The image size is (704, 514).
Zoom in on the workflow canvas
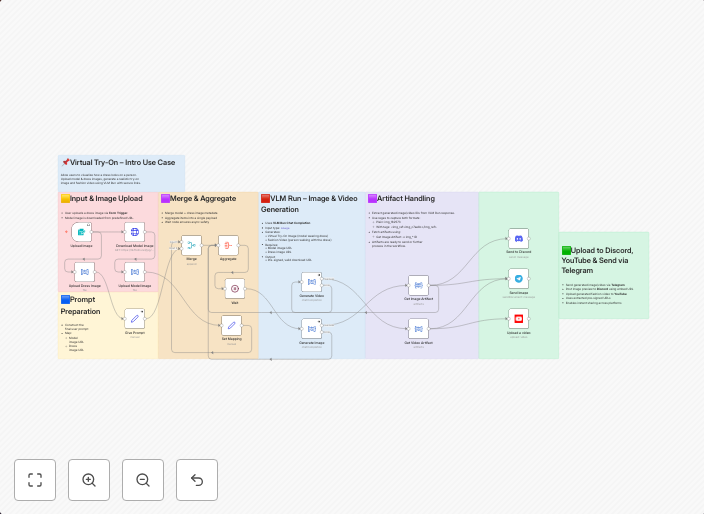coord(89,480)
